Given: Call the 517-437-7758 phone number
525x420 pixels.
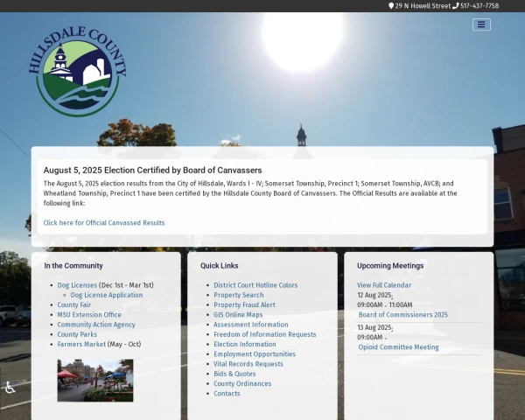Looking at the screenshot, I should point(479,6).
